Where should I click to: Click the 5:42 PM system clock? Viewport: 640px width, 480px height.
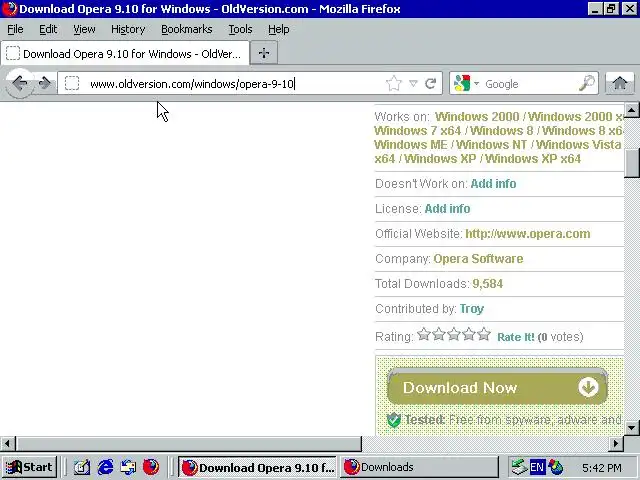[x=602, y=467]
